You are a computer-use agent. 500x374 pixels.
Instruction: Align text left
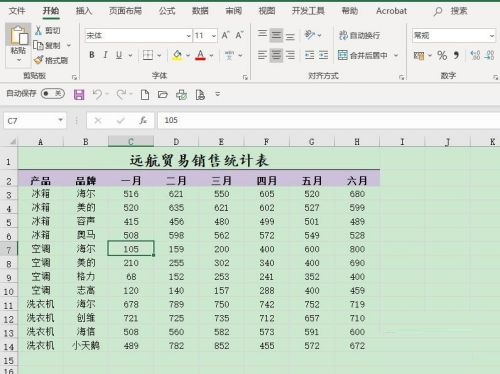point(262,55)
